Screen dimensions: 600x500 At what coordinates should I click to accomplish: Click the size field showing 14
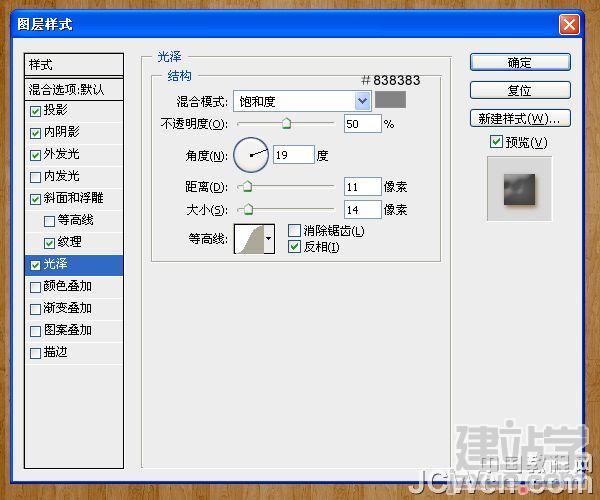tap(362, 209)
